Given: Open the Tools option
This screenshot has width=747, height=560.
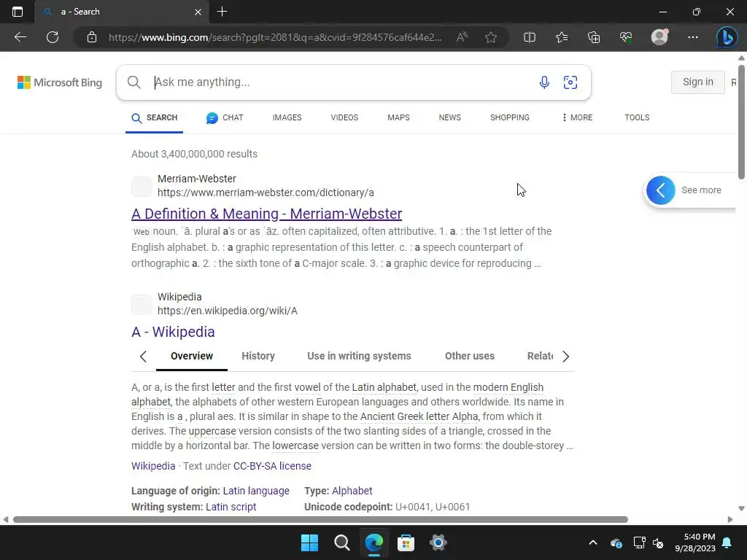Looking at the screenshot, I should pyautogui.click(x=637, y=117).
